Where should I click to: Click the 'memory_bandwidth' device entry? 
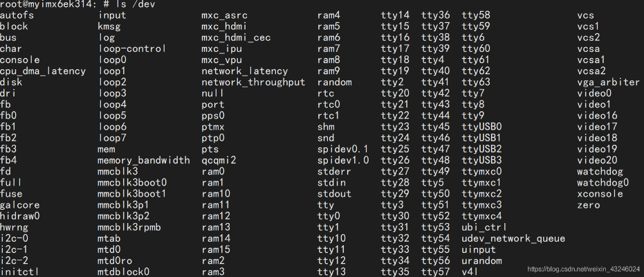click(143, 160)
